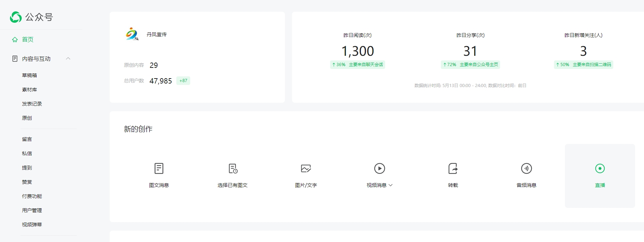
Task: Click the 首页 home icon
Action: pyautogui.click(x=15, y=40)
